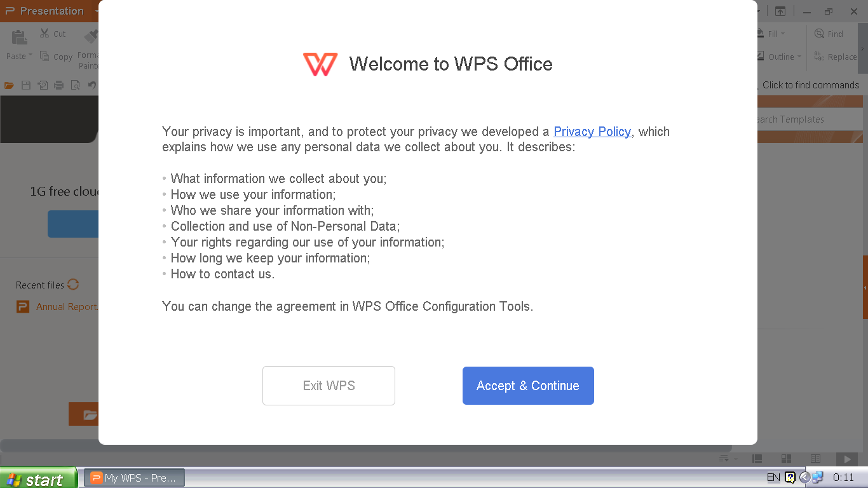Enable Reading view from status bar
Viewport: 868px width, 488px height.
point(815,459)
